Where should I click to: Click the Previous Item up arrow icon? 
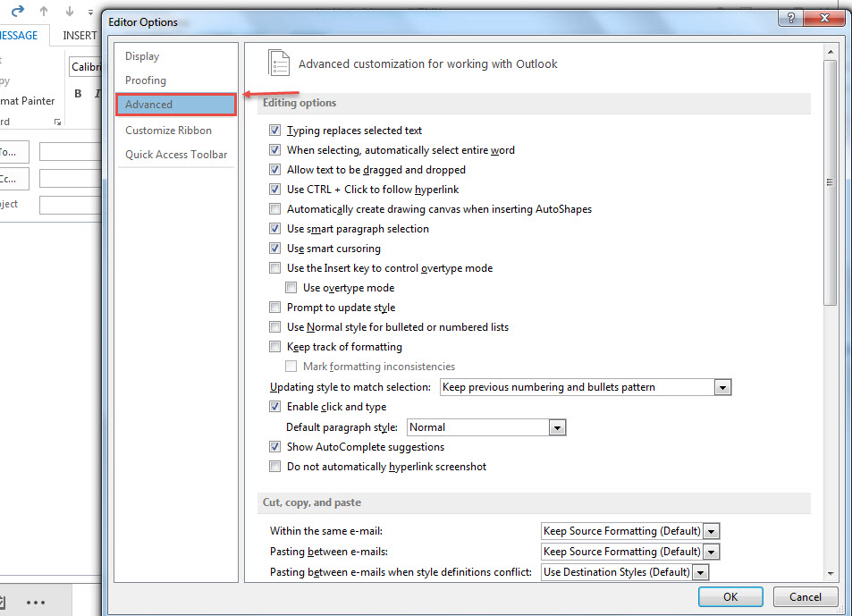44,11
